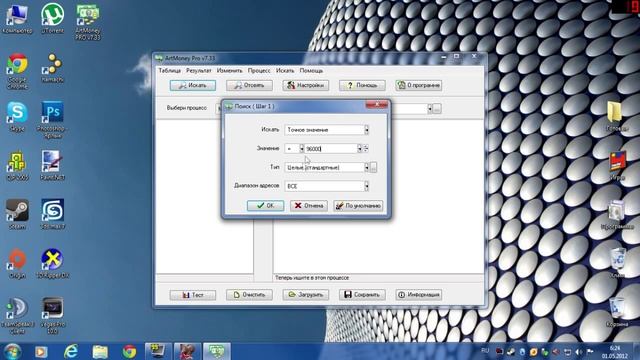Open Помощь menu in ArtMoney menu bar

[311, 71]
